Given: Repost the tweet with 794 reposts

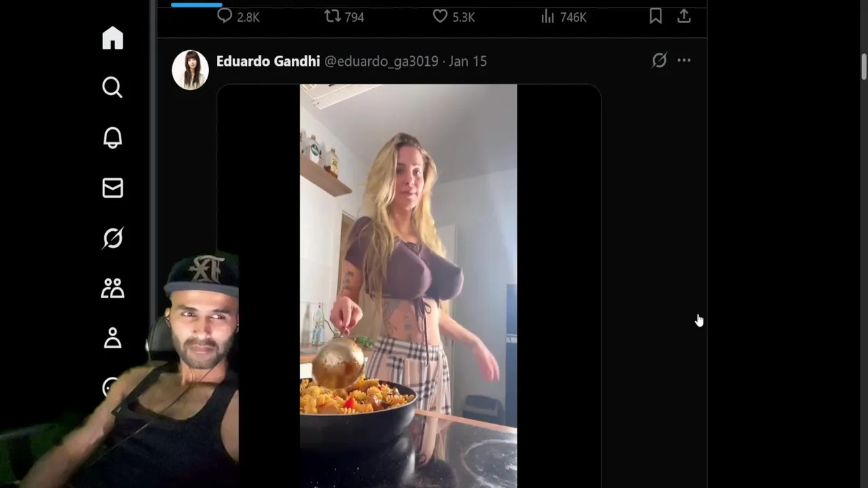Looking at the screenshot, I should coord(344,16).
